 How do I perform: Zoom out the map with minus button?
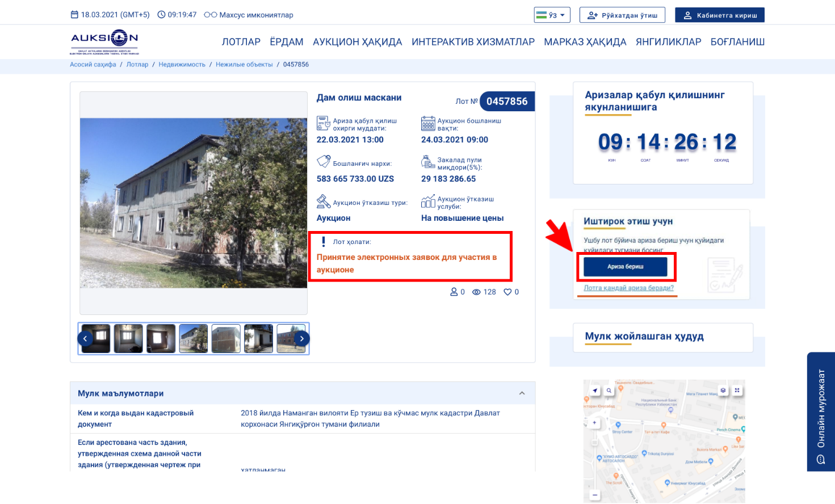tap(595, 495)
